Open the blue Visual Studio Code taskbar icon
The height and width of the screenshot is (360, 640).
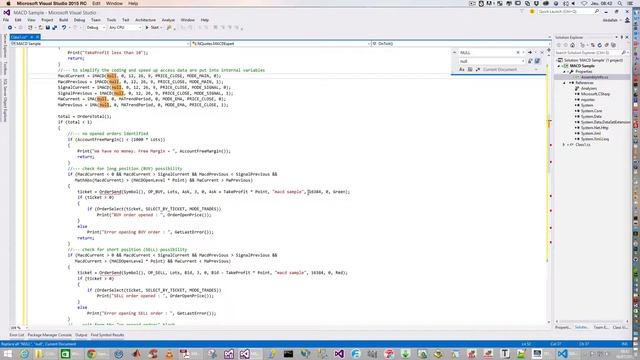pos(562,354)
